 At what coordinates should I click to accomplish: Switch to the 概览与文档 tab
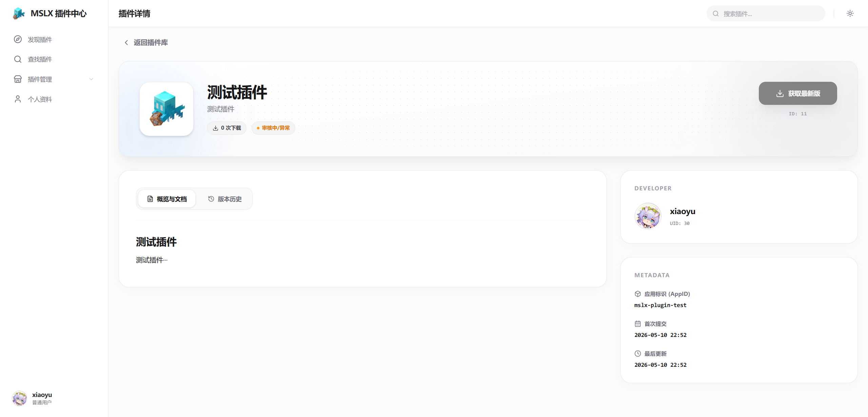(x=167, y=199)
